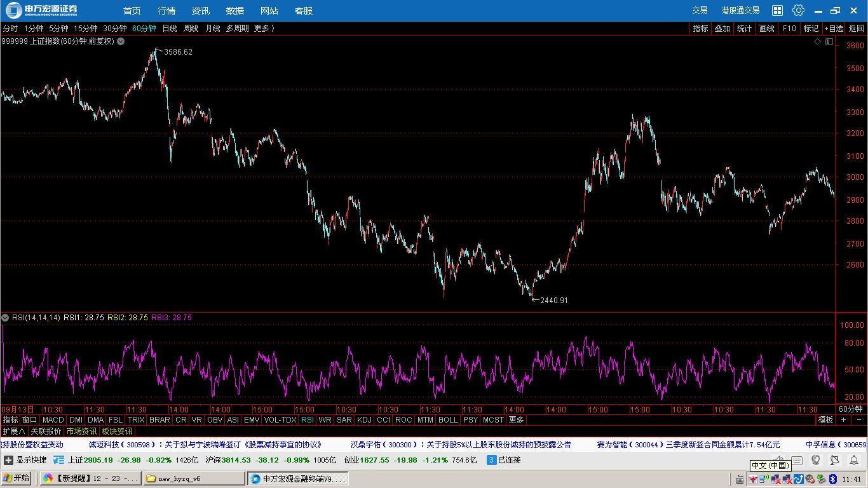Click the plus zoom button next to 模板
Image resolution: width=868 pixels, height=488 pixels.
[x=844, y=420]
